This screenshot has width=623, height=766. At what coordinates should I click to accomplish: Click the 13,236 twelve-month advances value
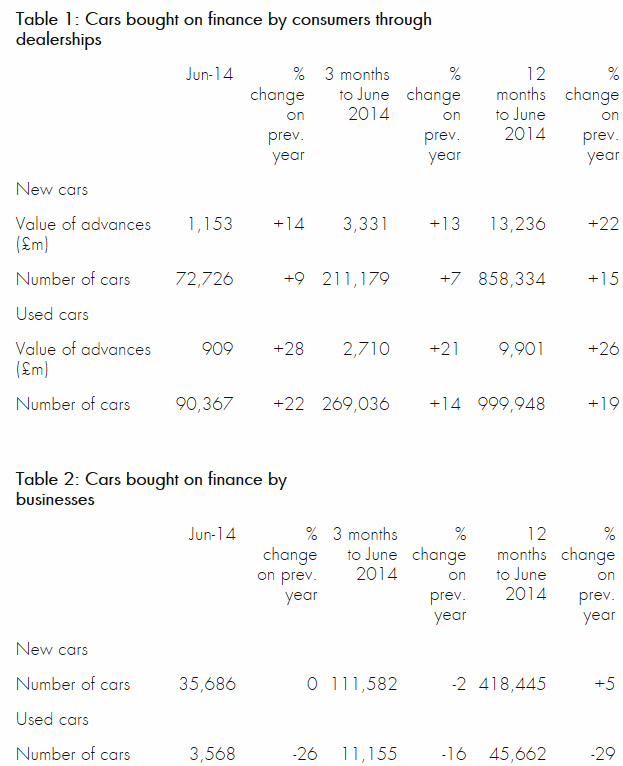(x=513, y=224)
